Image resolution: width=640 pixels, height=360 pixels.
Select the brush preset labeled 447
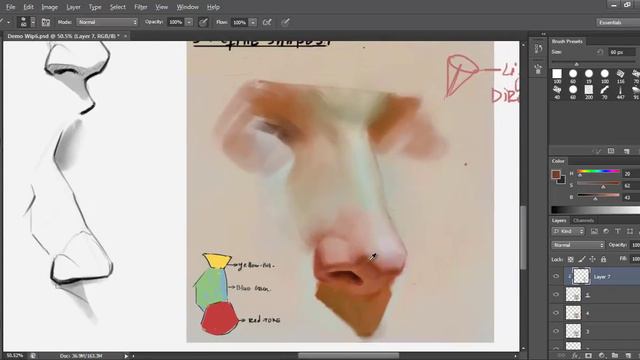tap(620, 92)
